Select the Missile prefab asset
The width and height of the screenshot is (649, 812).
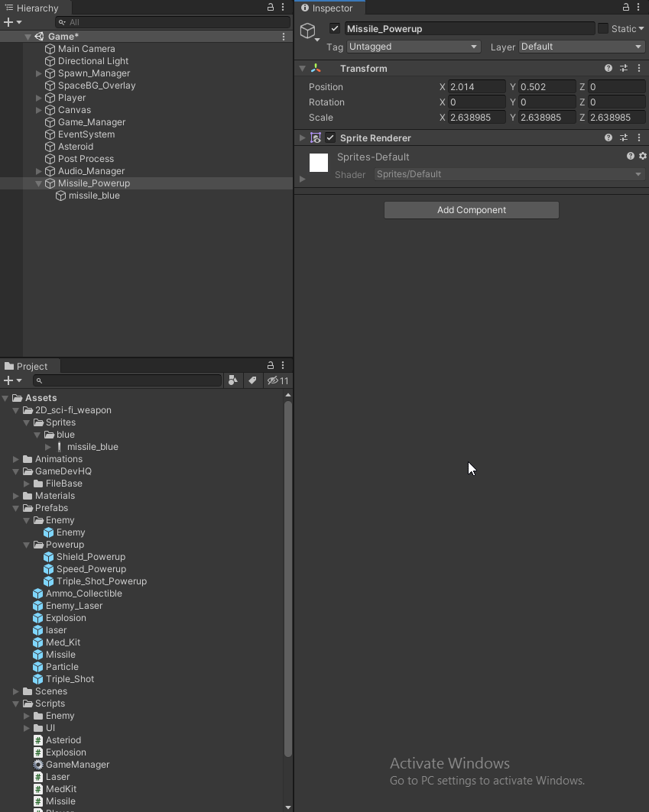point(60,655)
